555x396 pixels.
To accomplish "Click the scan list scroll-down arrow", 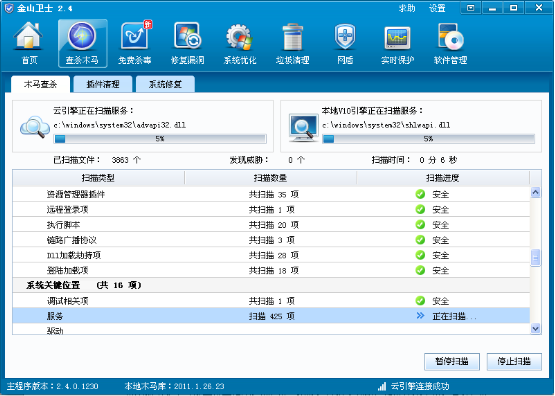I will click(535, 329).
